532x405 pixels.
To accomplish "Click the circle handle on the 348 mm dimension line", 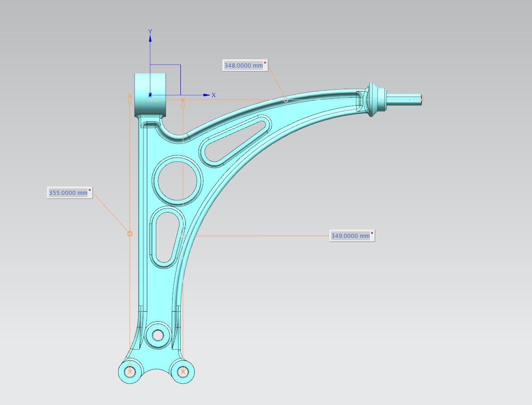I will [285, 100].
